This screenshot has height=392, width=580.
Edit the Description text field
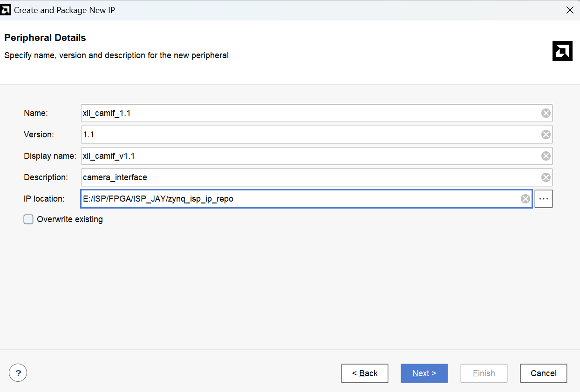tap(307, 177)
